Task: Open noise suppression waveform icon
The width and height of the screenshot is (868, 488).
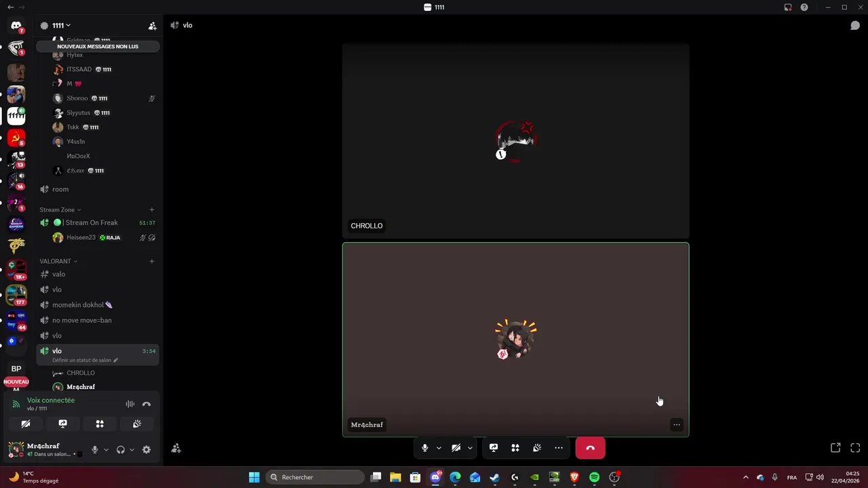Action: tap(130, 404)
